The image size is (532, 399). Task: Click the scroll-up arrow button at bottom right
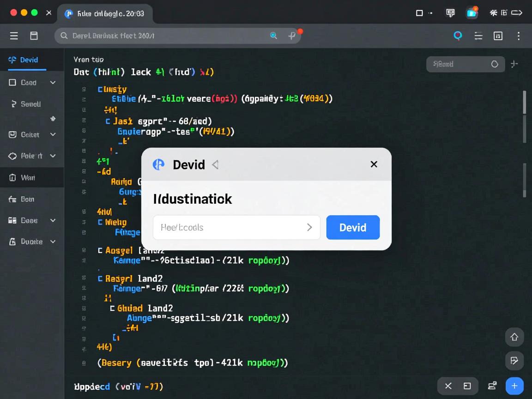pyautogui.click(x=514, y=338)
